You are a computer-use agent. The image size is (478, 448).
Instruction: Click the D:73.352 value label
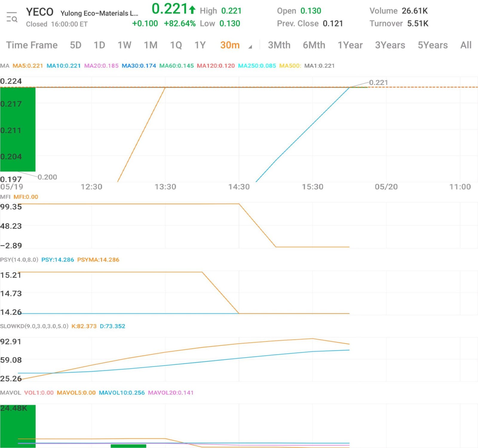(112, 326)
